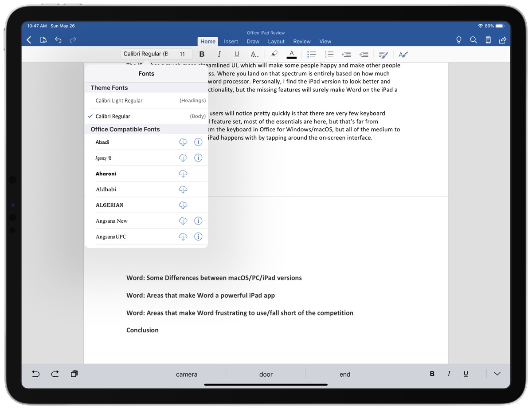This screenshot has width=532, height=410.
Task: Open more font formatting options
Action: [254, 54]
